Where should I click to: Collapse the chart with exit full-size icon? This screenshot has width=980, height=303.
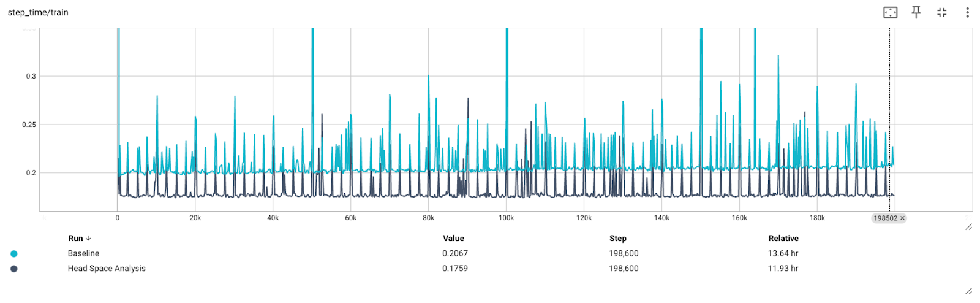(x=942, y=12)
